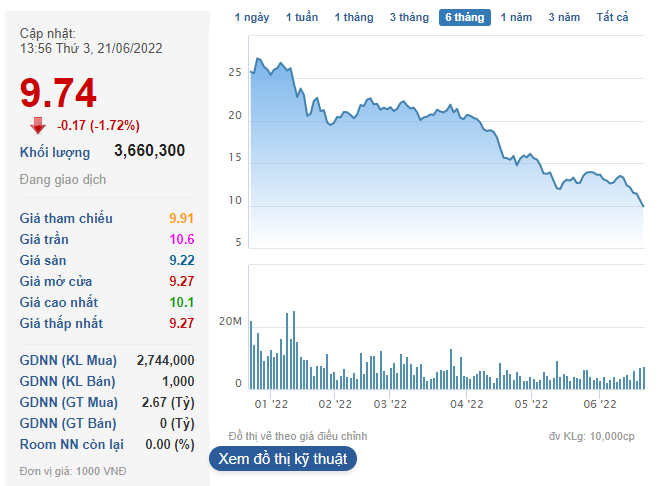Click the current price 9.74

[x=59, y=93]
